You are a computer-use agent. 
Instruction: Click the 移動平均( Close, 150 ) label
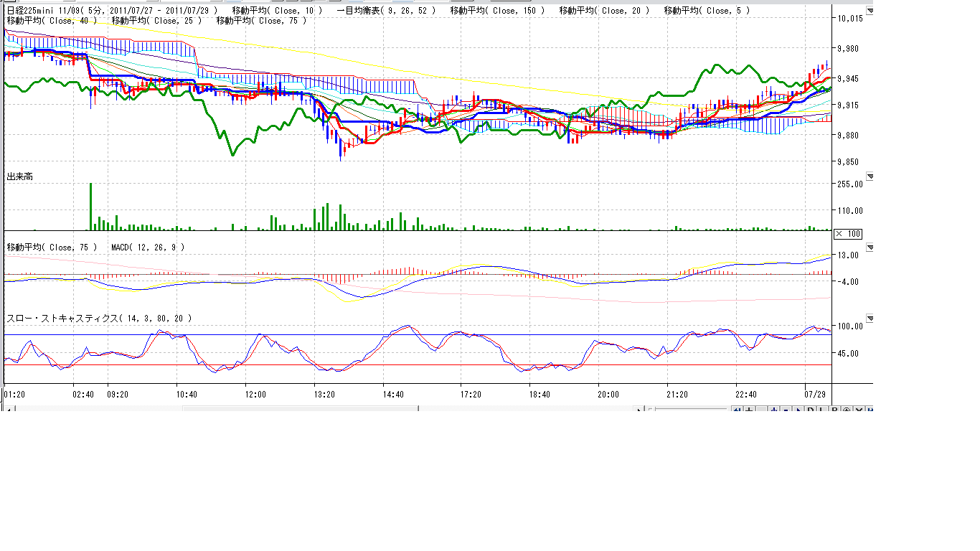pyautogui.click(x=497, y=11)
